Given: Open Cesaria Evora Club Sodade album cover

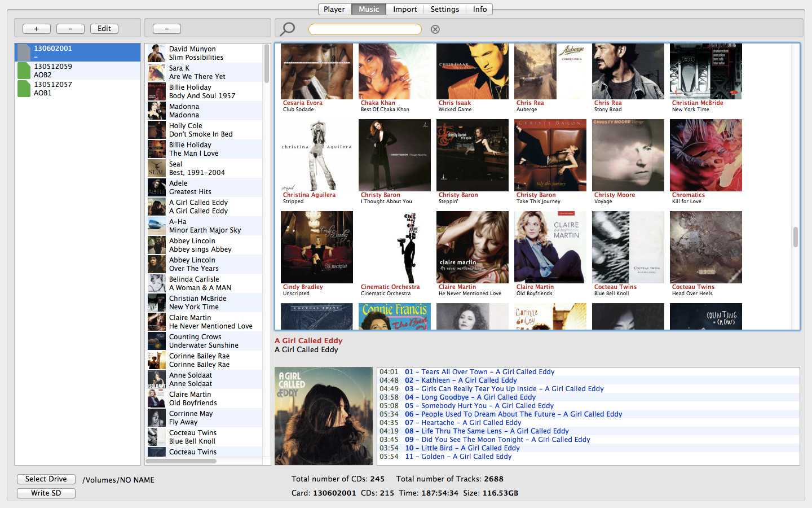Looking at the screenshot, I should (x=317, y=71).
